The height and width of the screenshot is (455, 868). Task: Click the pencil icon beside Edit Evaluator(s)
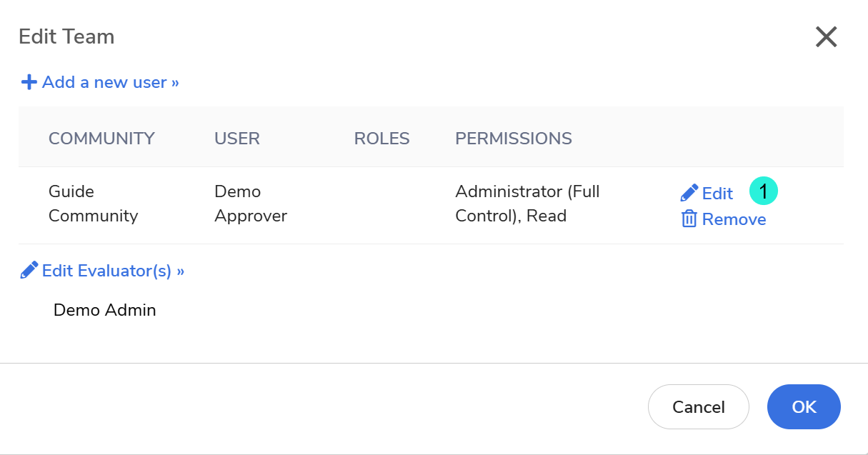[x=29, y=271]
